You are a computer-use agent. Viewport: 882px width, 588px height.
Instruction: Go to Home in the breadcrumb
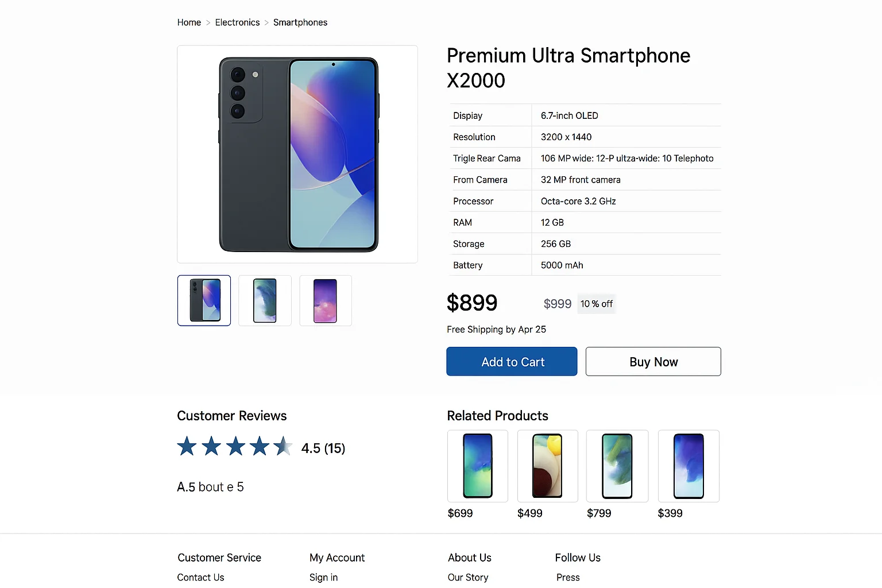point(189,22)
